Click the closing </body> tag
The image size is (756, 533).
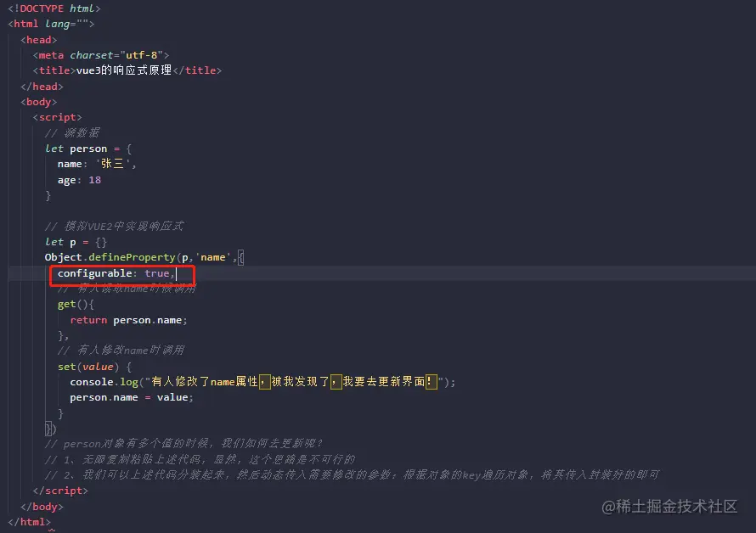coord(42,507)
